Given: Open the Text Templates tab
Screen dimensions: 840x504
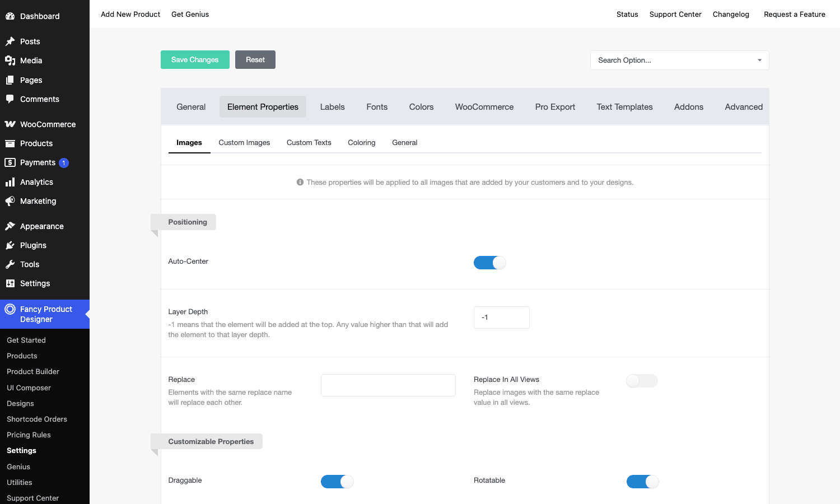Looking at the screenshot, I should (624, 107).
